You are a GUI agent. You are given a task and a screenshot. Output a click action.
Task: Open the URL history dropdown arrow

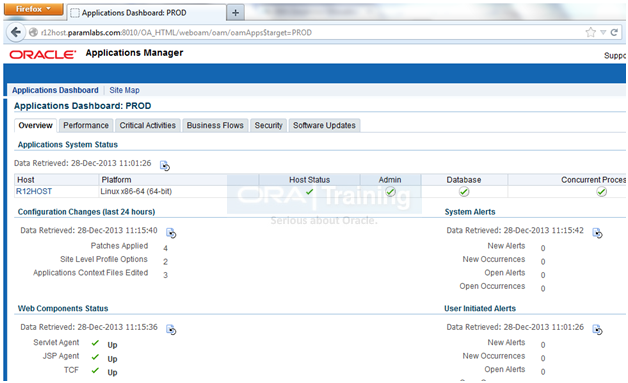[x=603, y=32]
